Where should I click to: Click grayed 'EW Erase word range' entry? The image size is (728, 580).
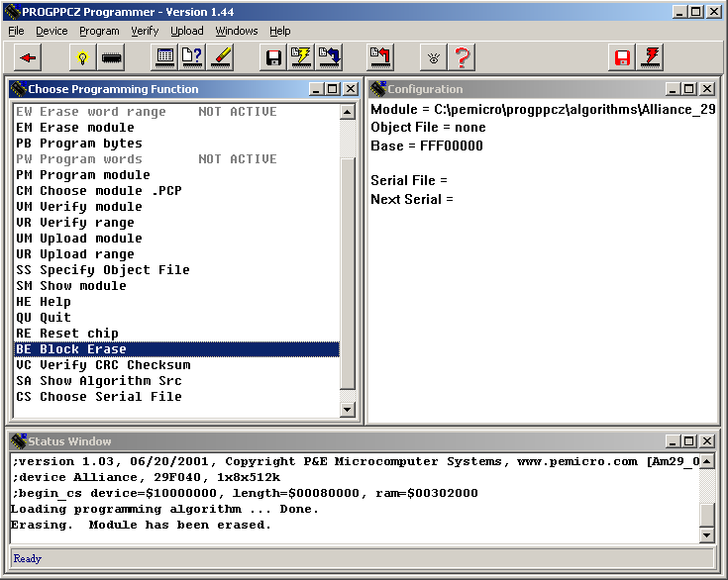(177, 112)
